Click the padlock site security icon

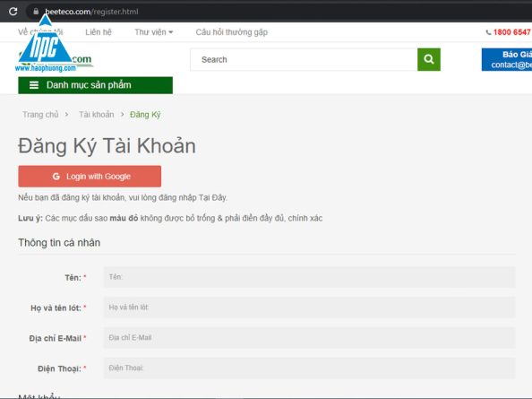tap(36, 12)
